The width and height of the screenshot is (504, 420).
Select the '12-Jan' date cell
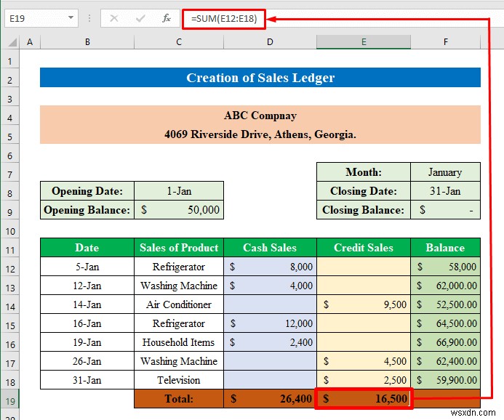(x=87, y=286)
